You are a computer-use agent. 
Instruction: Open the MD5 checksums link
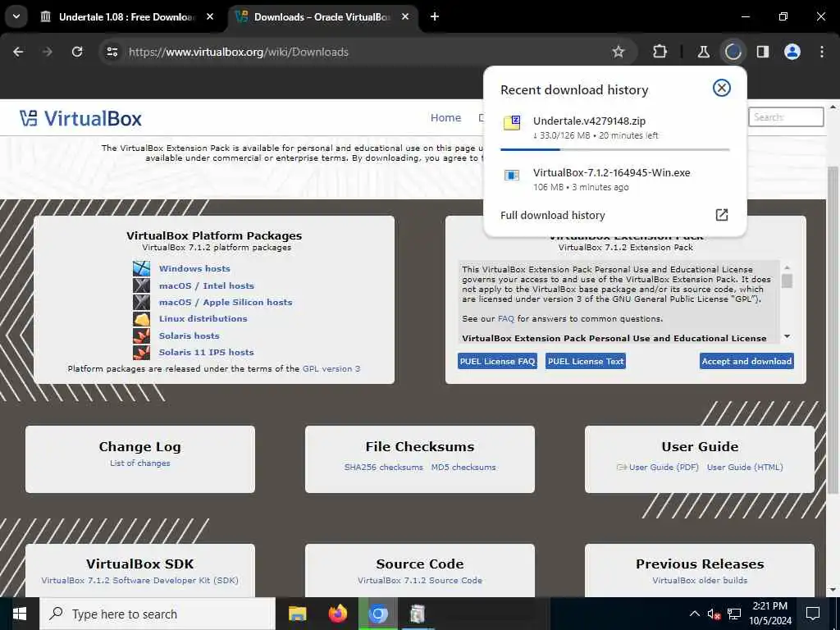pyautogui.click(x=463, y=467)
